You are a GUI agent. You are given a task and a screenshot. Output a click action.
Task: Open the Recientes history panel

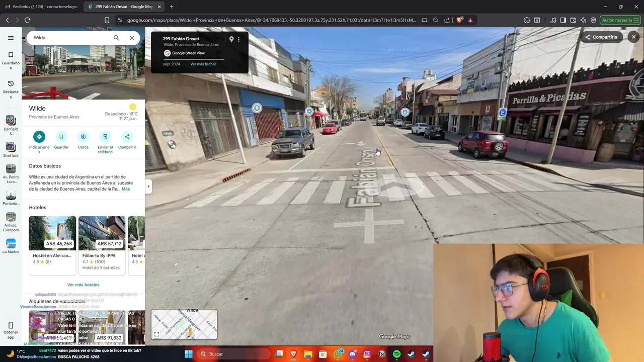pyautogui.click(x=11, y=89)
